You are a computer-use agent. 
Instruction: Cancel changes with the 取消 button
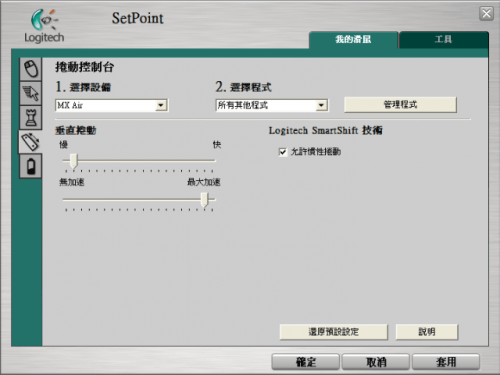[x=376, y=362]
